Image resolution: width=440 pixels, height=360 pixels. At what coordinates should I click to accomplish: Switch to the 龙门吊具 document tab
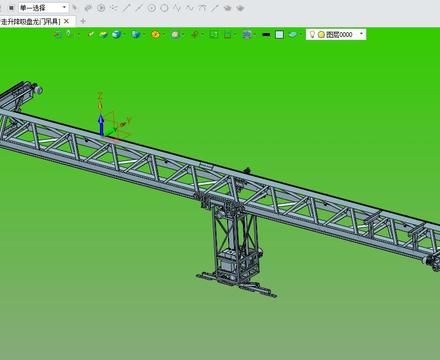click(x=30, y=22)
